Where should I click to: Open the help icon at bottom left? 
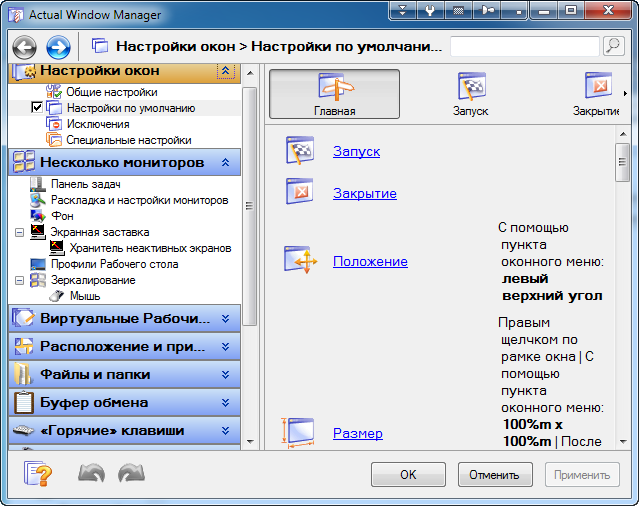[x=37, y=474]
